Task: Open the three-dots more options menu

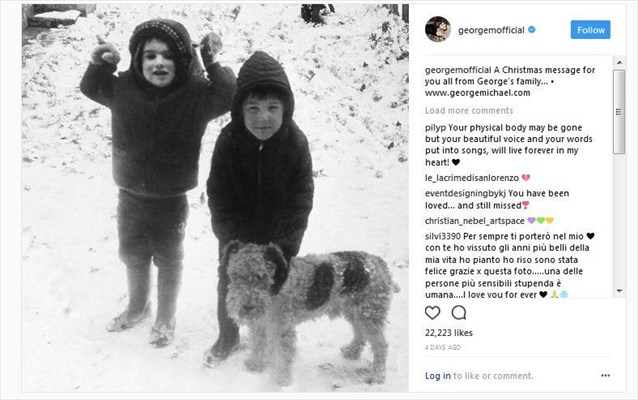Action: [x=605, y=375]
